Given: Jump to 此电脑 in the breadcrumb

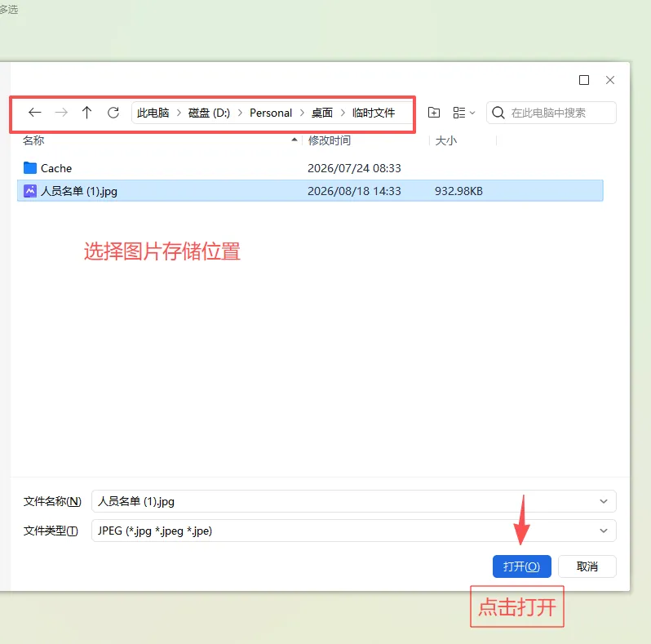Looking at the screenshot, I should [153, 113].
